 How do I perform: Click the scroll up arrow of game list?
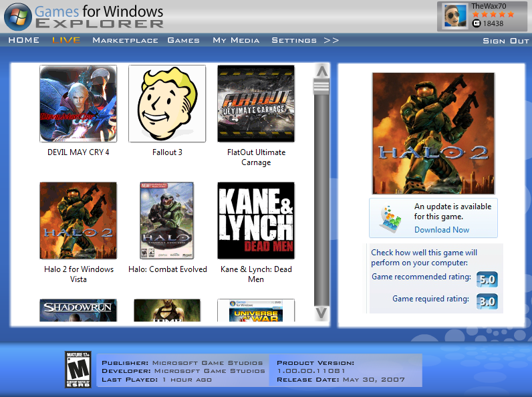[x=321, y=72]
